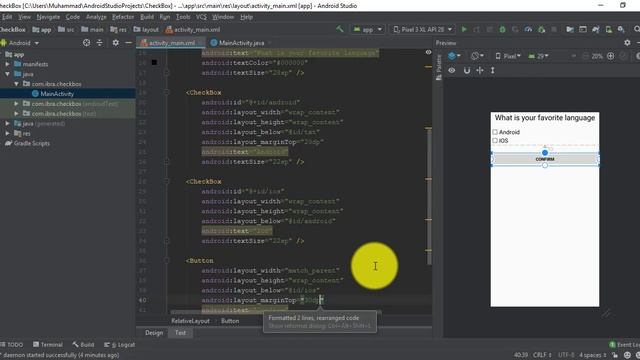Click the layout breadcrumb folder
Image resolution: width=640 pixels, height=360 pixels.
(x=146, y=29)
